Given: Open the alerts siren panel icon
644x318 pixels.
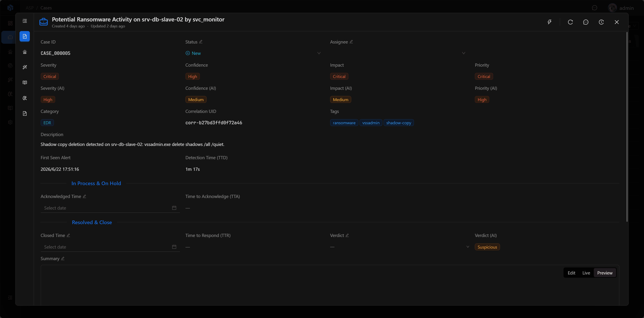Looking at the screenshot, I should [x=25, y=52].
